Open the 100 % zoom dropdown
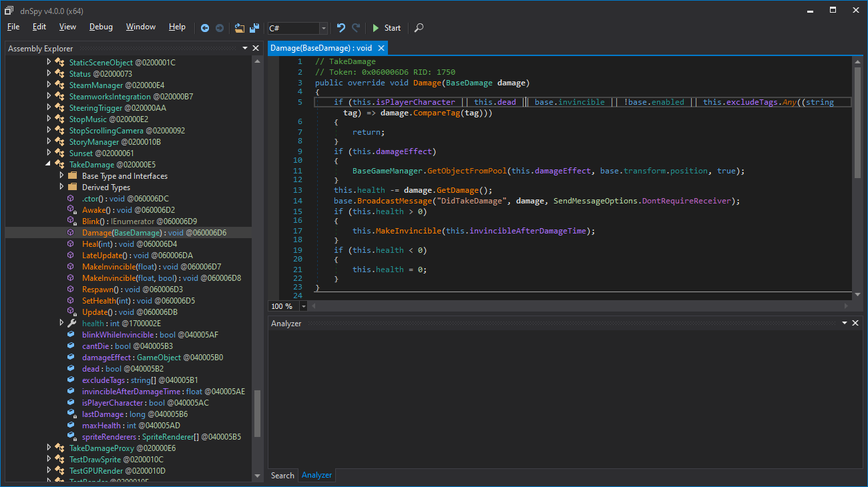This screenshot has width=868, height=487. point(304,306)
